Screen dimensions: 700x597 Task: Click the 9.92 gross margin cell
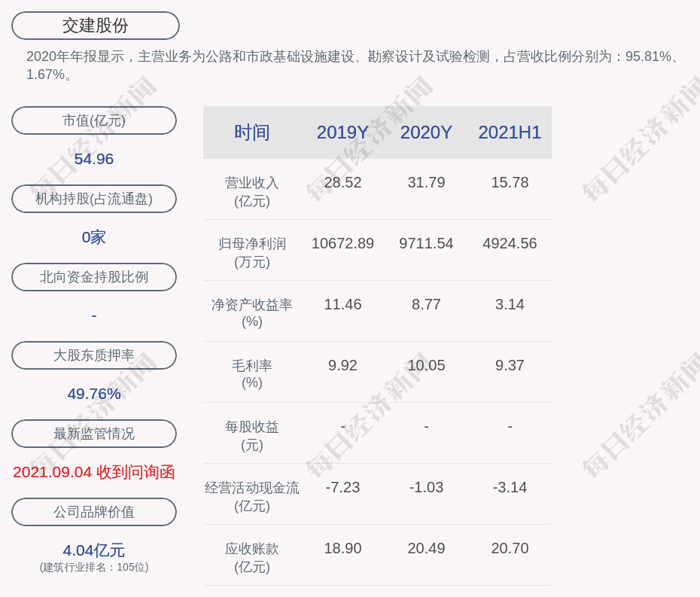[342, 365]
